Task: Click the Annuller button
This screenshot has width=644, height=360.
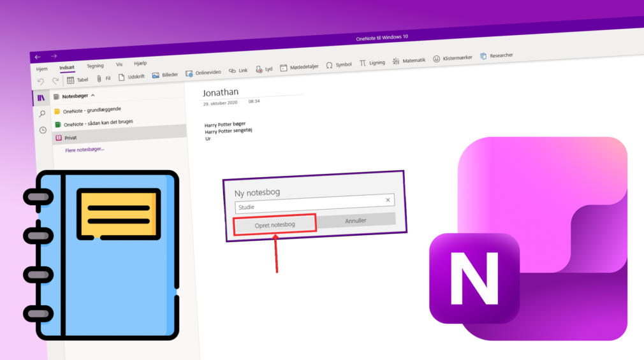Action: [356, 220]
